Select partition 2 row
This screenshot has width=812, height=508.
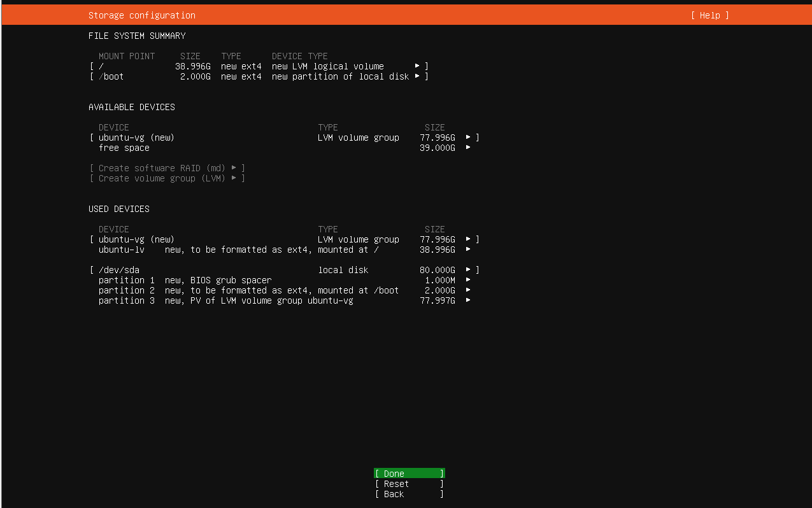pos(285,290)
